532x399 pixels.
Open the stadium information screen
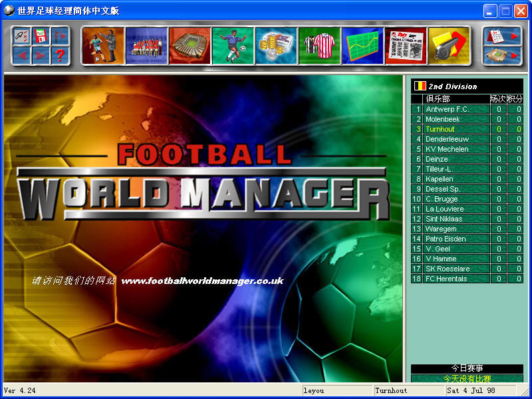[190, 47]
